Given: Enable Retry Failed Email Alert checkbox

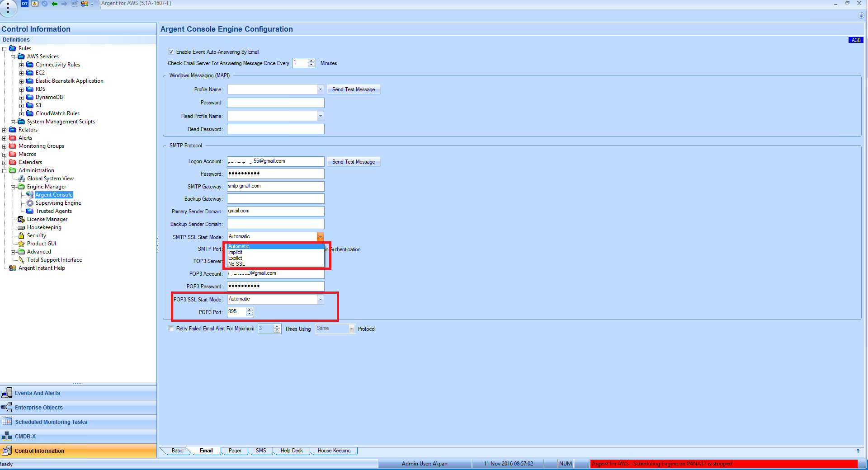Looking at the screenshot, I should coord(171,329).
